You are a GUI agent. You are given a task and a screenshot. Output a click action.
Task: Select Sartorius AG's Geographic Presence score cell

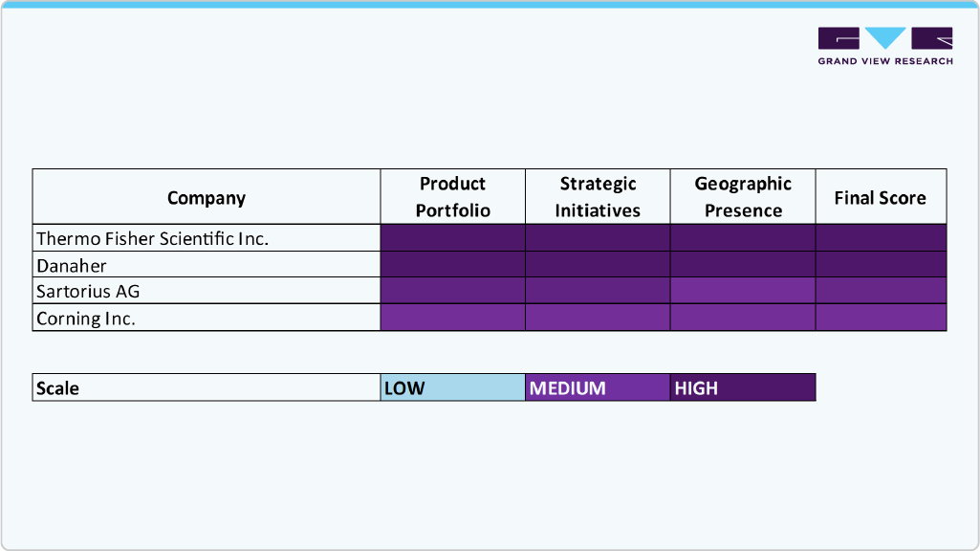[743, 291]
